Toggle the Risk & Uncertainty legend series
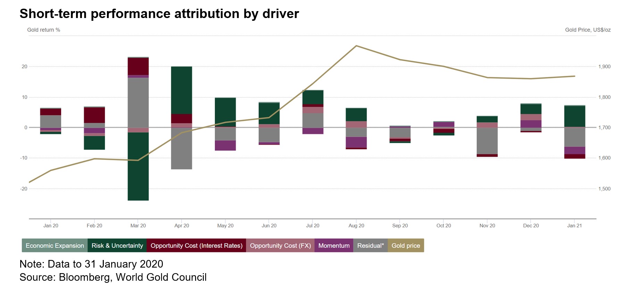This screenshot has width=644, height=287. tap(117, 245)
